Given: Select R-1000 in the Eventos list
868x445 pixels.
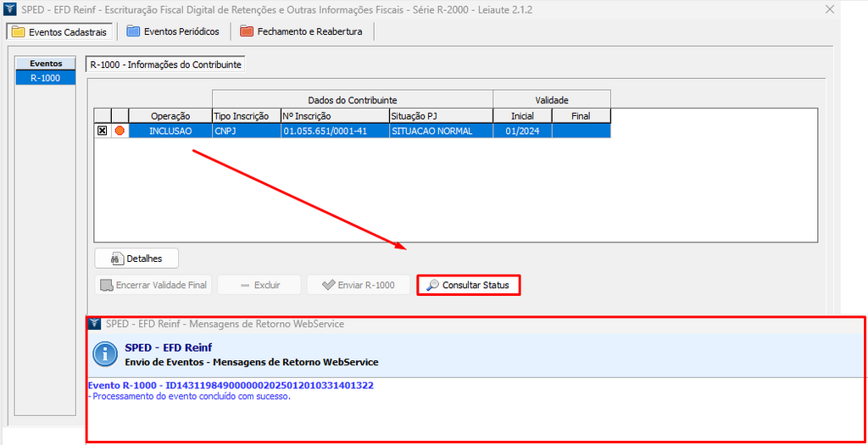Looking at the screenshot, I should tap(46, 77).
